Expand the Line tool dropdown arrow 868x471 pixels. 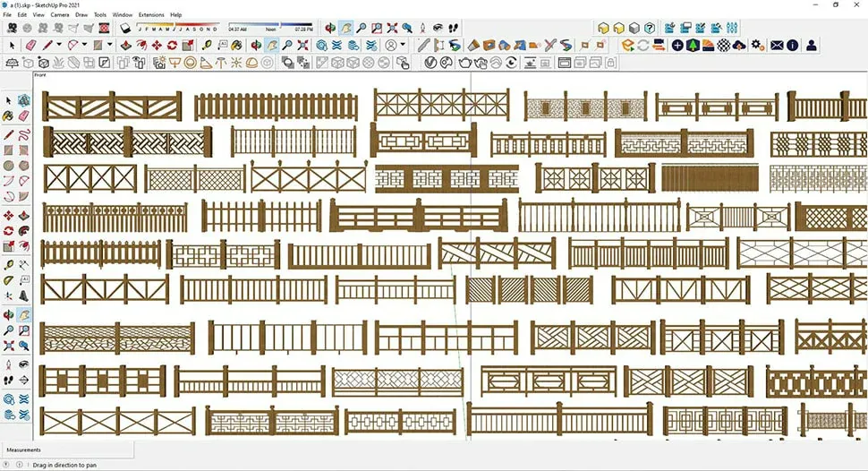tap(59, 45)
